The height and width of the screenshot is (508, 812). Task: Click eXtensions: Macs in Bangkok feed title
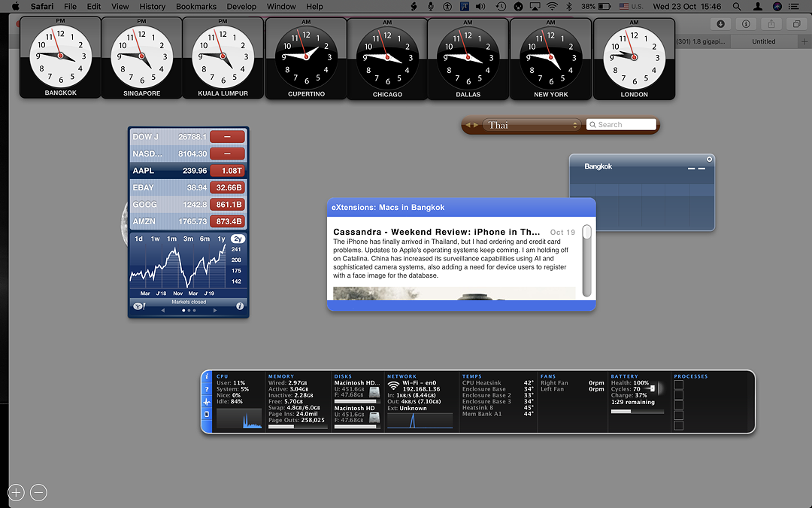(388, 208)
